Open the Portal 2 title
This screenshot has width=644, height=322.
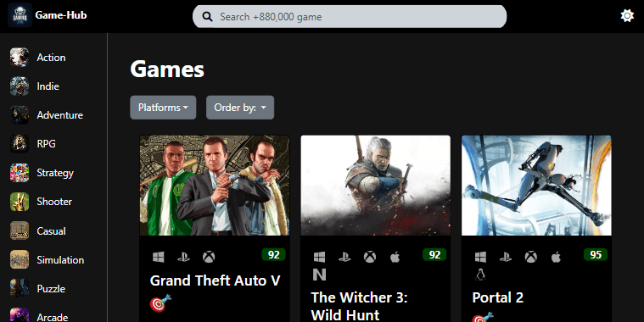498,297
